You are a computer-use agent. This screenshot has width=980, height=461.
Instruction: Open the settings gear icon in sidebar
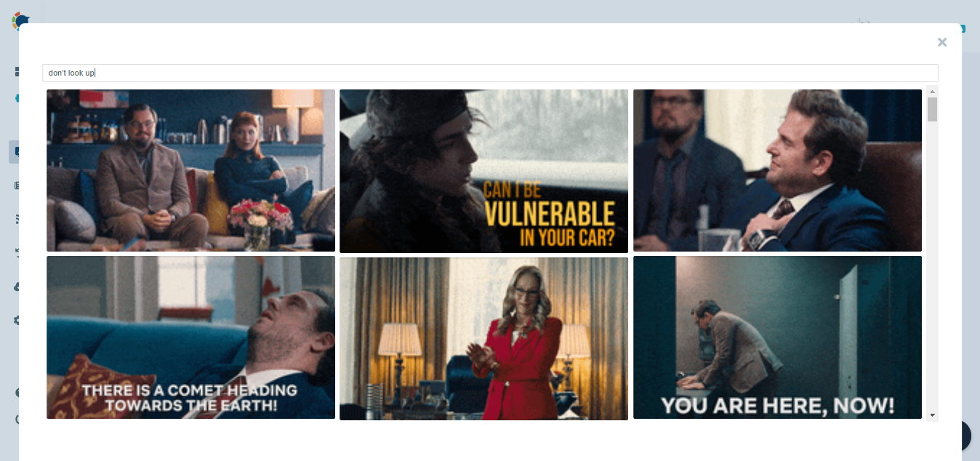(16, 320)
